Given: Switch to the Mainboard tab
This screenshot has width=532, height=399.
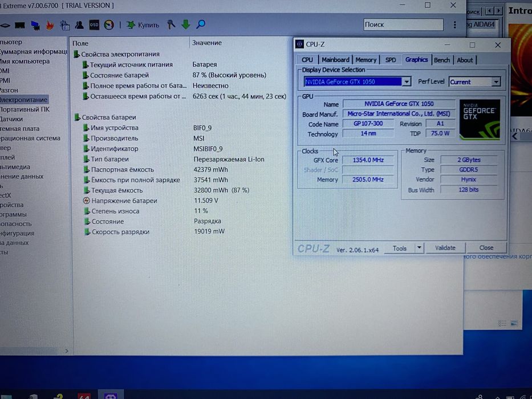Looking at the screenshot, I should (335, 60).
